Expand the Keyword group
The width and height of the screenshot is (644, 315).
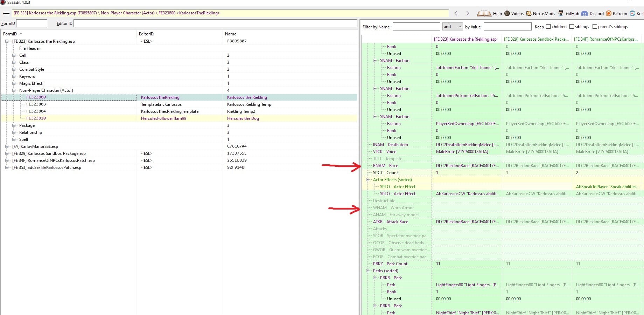click(x=14, y=76)
